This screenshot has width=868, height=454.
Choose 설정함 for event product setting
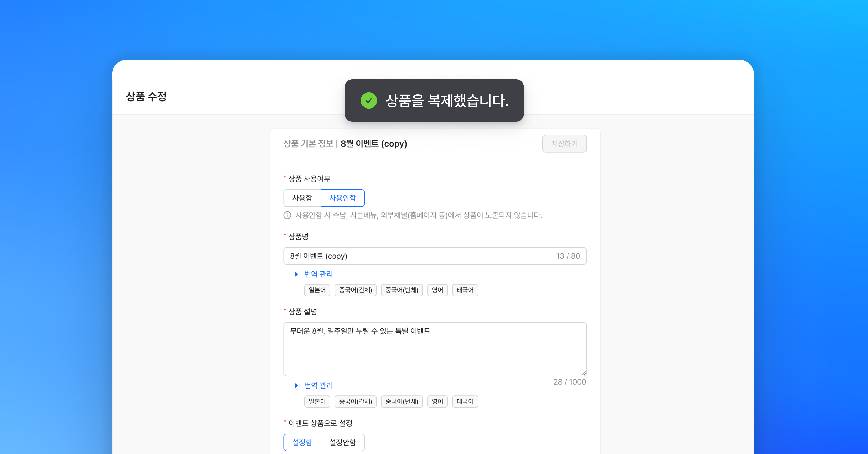(x=302, y=442)
